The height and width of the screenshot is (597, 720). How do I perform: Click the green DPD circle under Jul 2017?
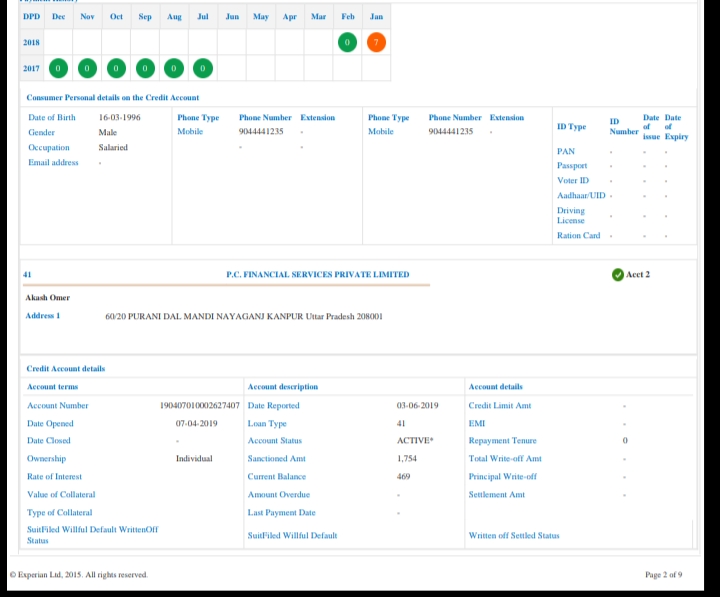203,68
